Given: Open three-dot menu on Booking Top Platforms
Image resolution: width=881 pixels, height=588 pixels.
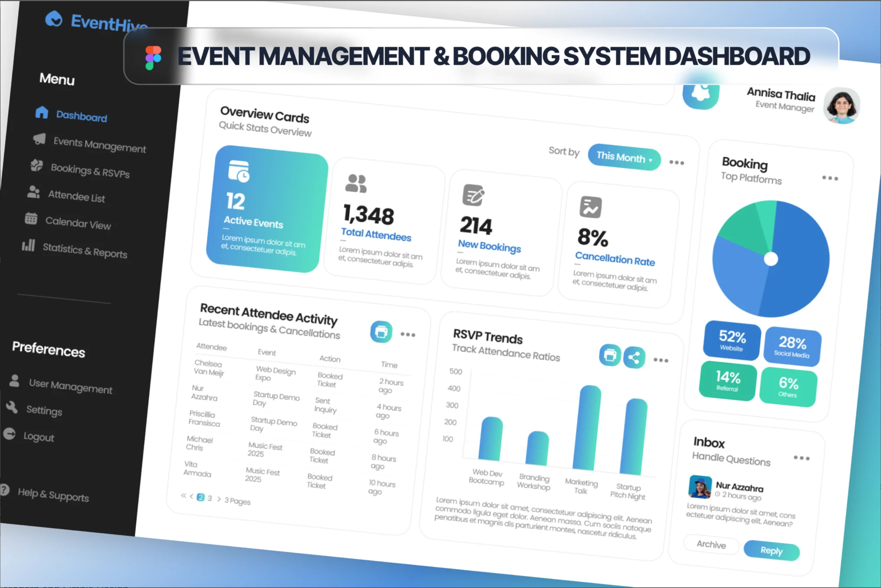Looking at the screenshot, I should coord(830,178).
